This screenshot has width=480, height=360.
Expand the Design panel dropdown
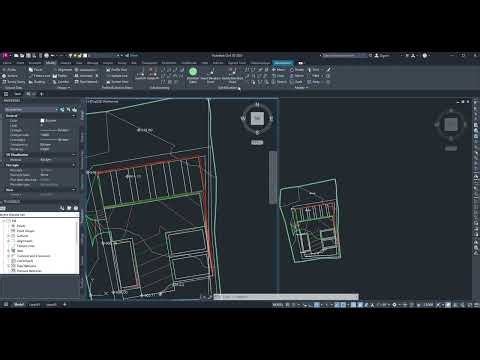tap(63, 88)
